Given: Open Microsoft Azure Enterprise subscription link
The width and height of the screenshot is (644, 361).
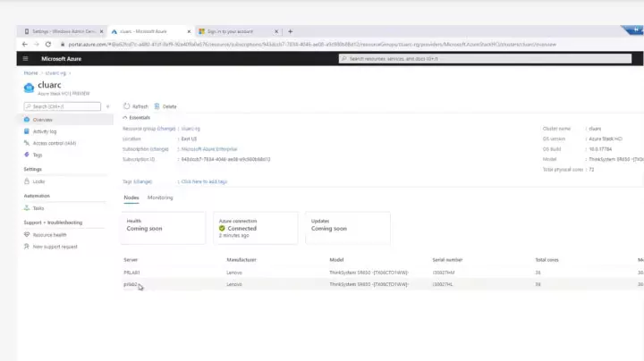Looking at the screenshot, I should coord(209,149).
